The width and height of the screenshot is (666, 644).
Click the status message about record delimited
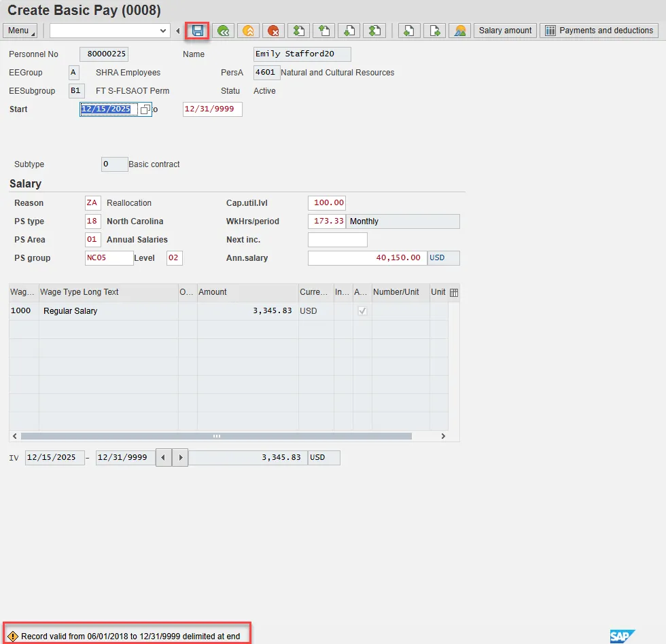(130, 636)
